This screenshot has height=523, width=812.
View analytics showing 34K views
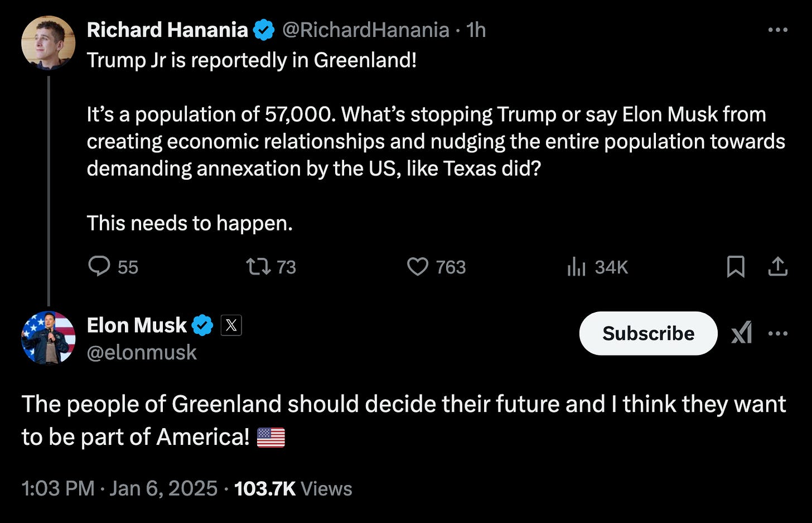point(597,267)
